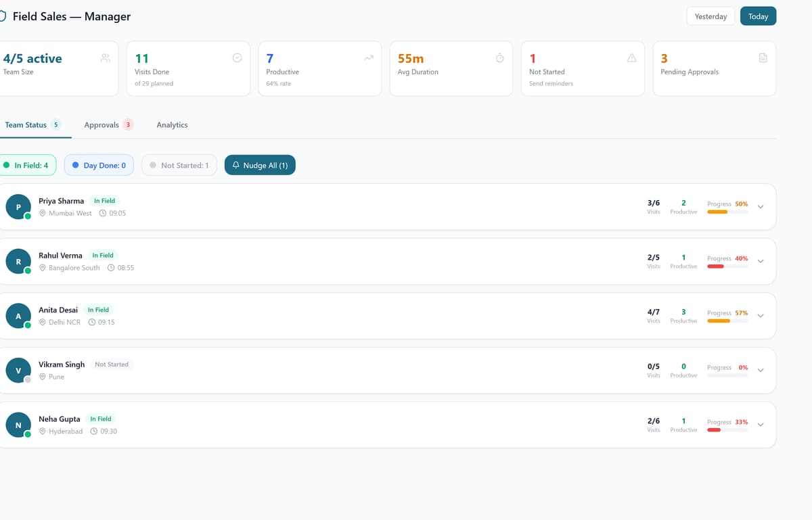The width and height of the screenshot is (812, 520).
Task: Expand Anita Desai's row chevron
Action: tap(761, 316)
